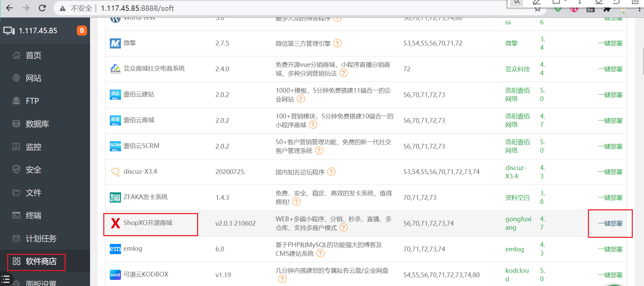
Task: Open 监控 in the sidebar
Action: pos(45,147)
